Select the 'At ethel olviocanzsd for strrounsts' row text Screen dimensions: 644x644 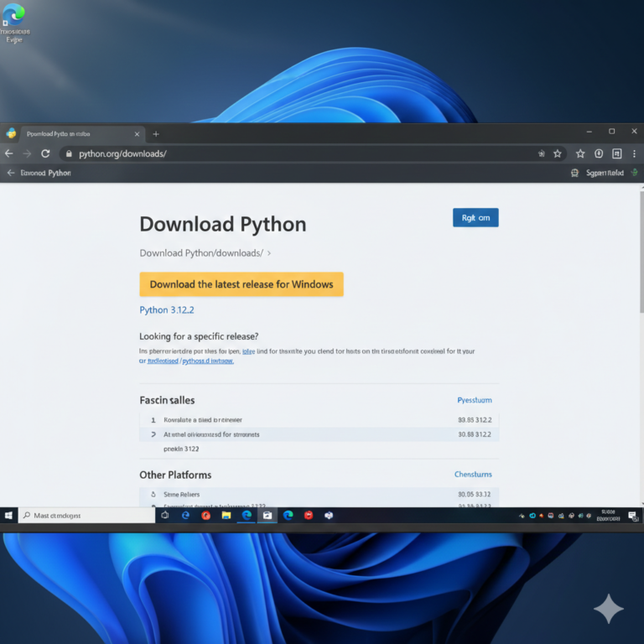click(x=211, y=434)
